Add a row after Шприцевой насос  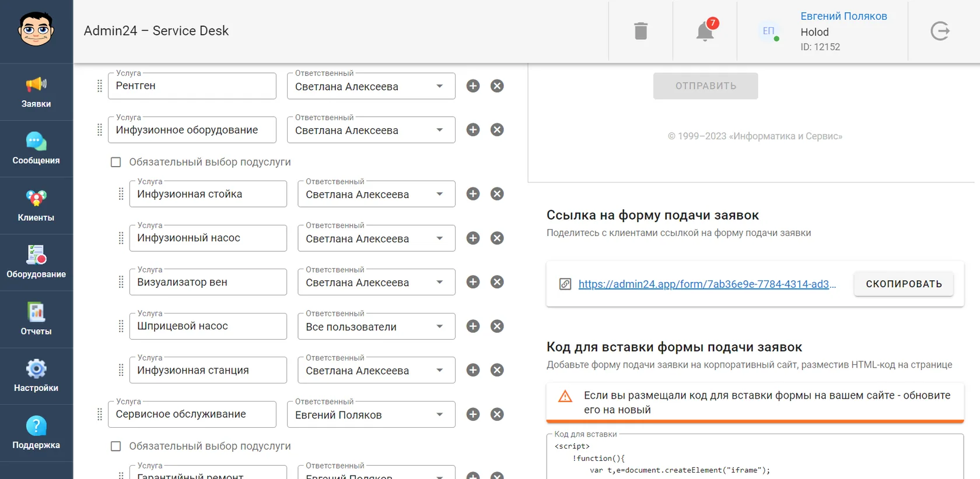(473, 326)
